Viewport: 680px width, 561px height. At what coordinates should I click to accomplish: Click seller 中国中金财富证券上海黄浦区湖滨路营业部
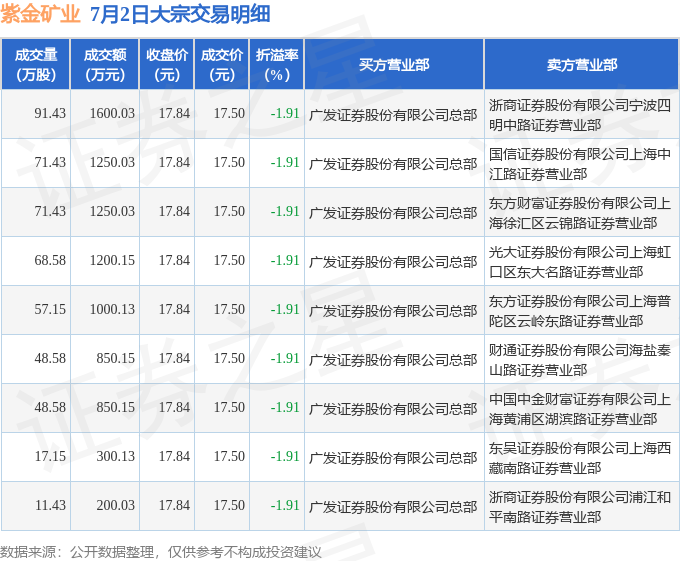pos(580,409)
